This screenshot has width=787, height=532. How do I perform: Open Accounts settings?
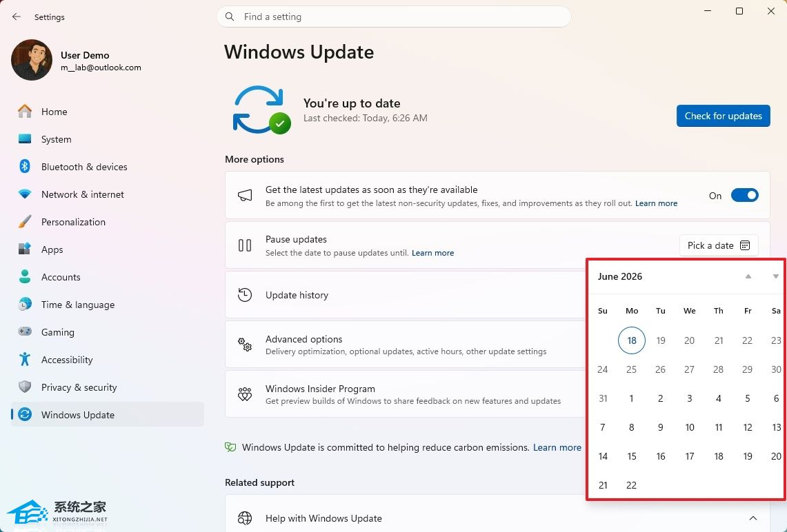point(108,277)
